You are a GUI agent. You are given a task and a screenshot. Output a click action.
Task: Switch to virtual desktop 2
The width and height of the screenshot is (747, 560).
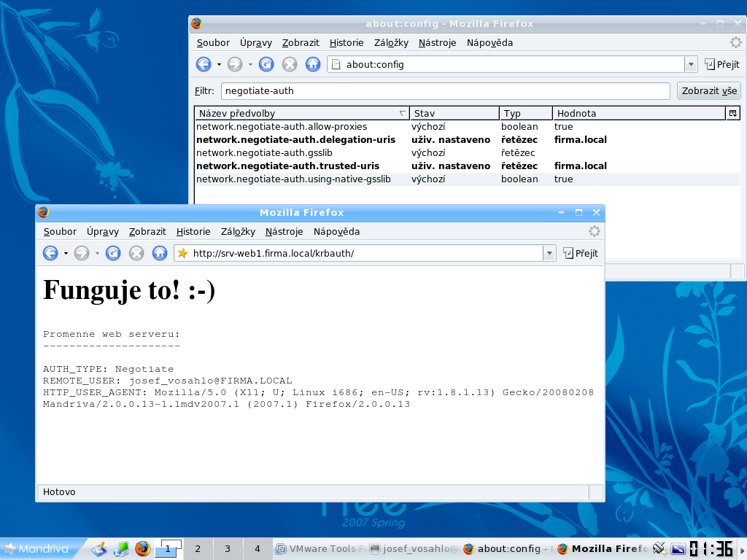tap(198, 549)
